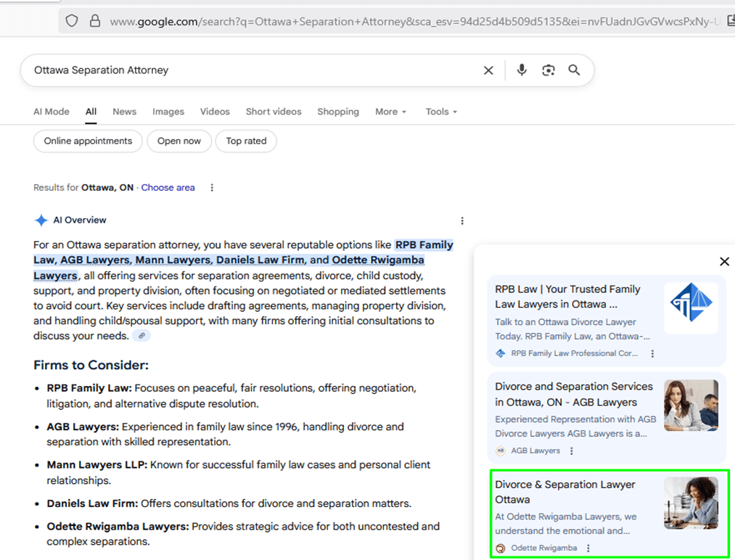The width and height of the screenshot is (735, 560).
Task: Clear the search box with X icon
Action: point(488,70)
